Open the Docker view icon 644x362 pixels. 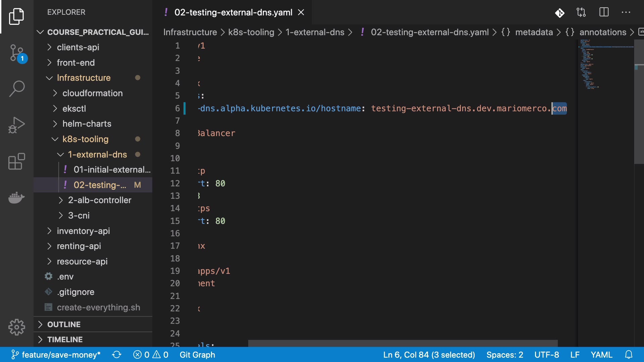17,198
